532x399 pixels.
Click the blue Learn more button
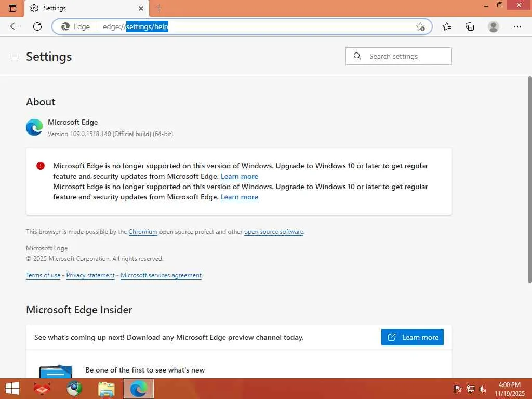(x=412, y=337)
